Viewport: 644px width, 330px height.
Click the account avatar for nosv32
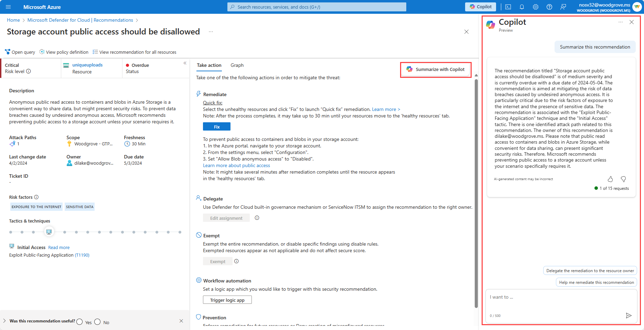637,7
